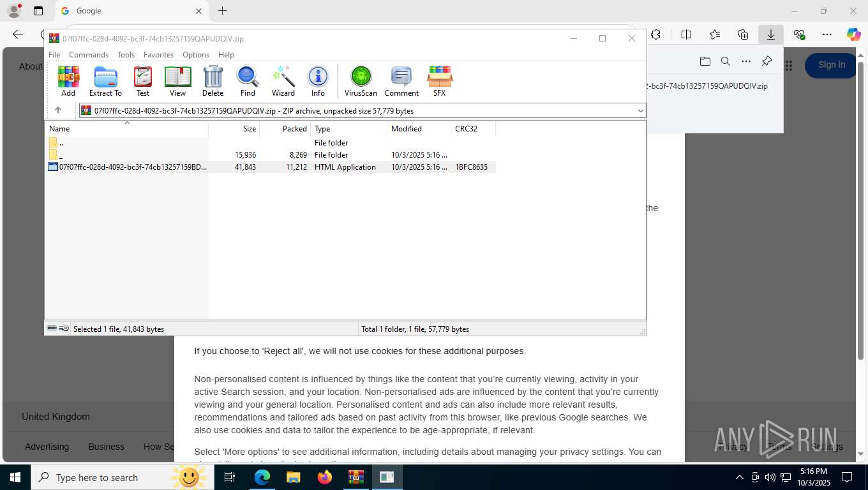The image size is (868, 490).
Task: Pin the Downloads panel
Action: tap(767, 61)
